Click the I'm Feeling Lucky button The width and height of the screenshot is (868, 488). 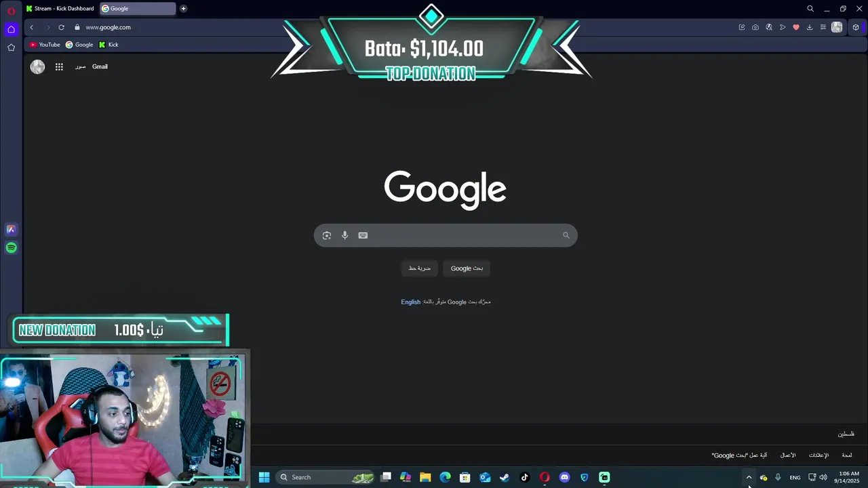[x=420, y=268]
